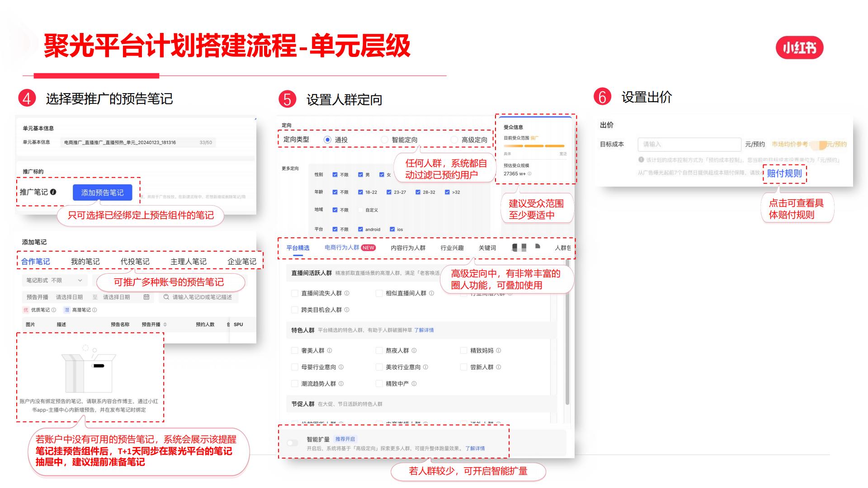
Task: Click the 目标成本 请输入 input field
Action: (x=689, y=144)
